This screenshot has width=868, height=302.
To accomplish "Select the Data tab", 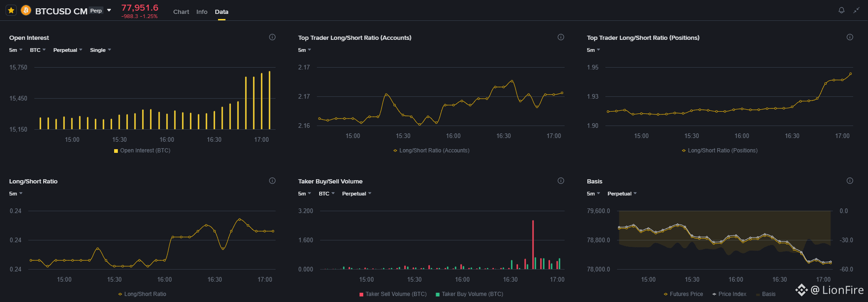I will (222, 12).
